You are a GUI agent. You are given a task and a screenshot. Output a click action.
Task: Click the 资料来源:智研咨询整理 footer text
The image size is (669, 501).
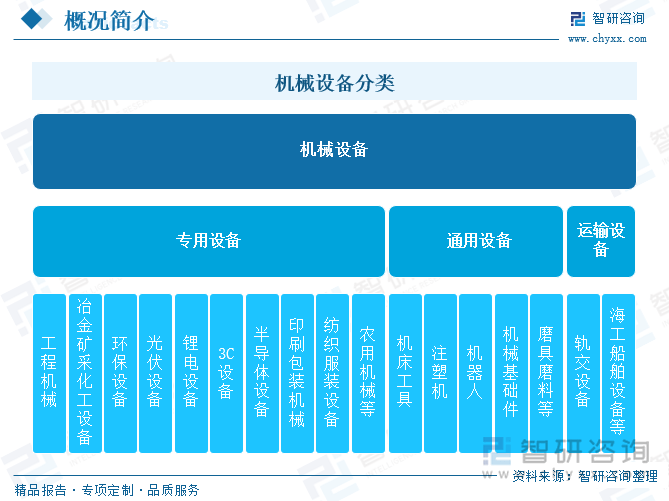pyautogui.click(x=584, y=477)
